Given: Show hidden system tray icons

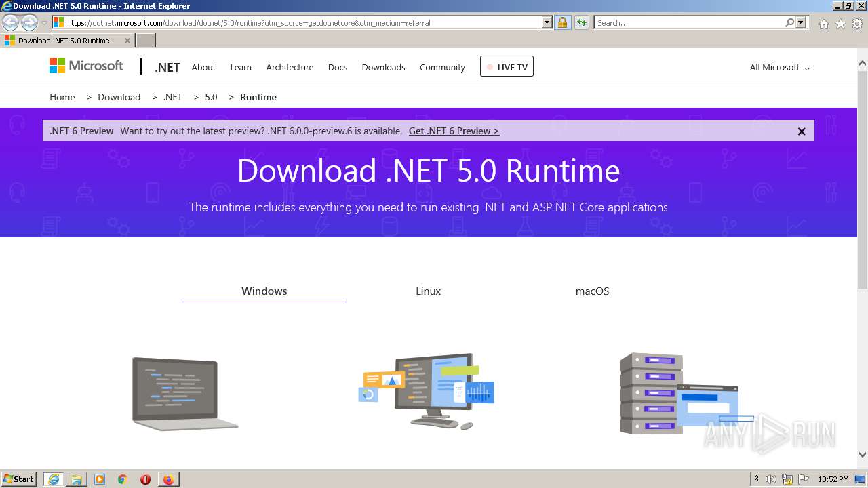Looking at the screenshot, I should click(756, 479).
